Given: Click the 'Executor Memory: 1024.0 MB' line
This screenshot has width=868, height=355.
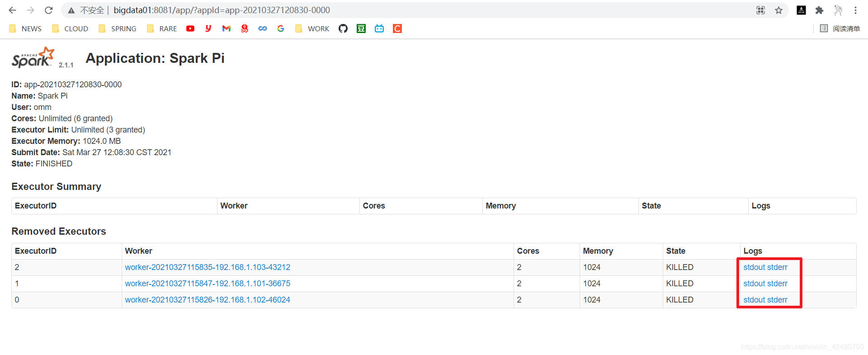Looking at the screenshot, I should pos(66,141).
